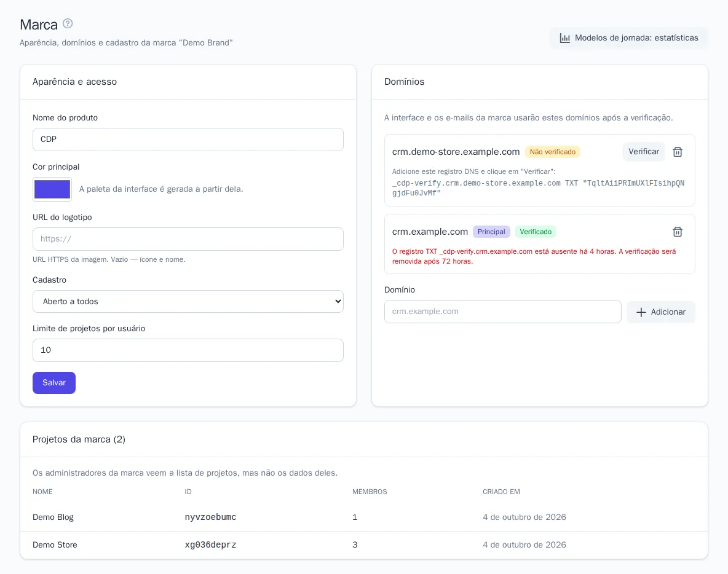Verify the crm.demo-store.example.com domain
This screenshot has width=728, height=574.
click(x=644, y=152)
